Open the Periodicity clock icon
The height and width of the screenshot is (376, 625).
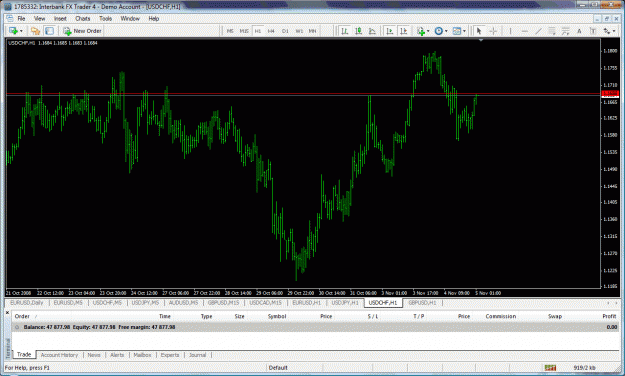point(438,31)
